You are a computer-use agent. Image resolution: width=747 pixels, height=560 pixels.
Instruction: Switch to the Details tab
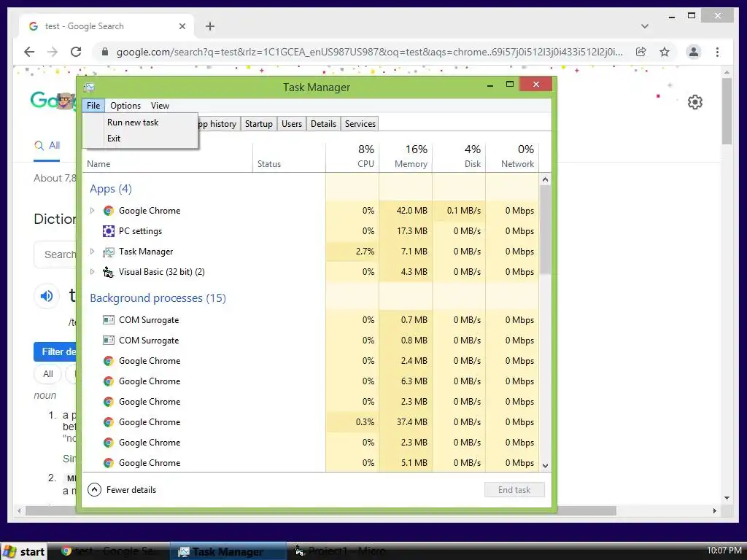323,124
